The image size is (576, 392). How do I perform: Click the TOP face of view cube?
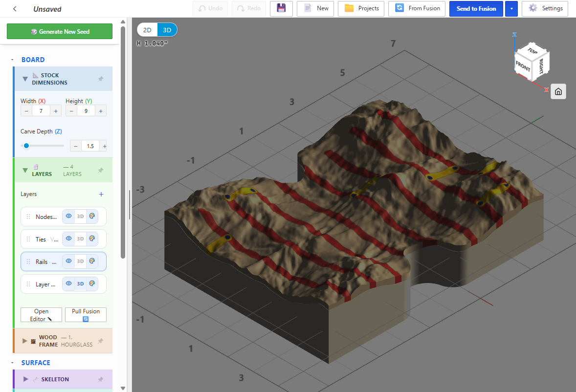pyautogui.click(x=532, y=51)
